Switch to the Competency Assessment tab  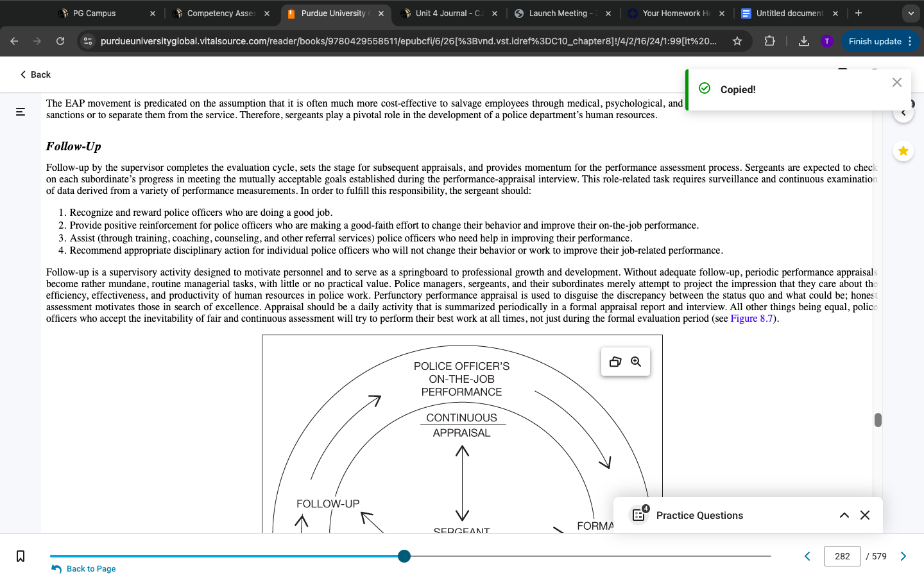point(221,13)
